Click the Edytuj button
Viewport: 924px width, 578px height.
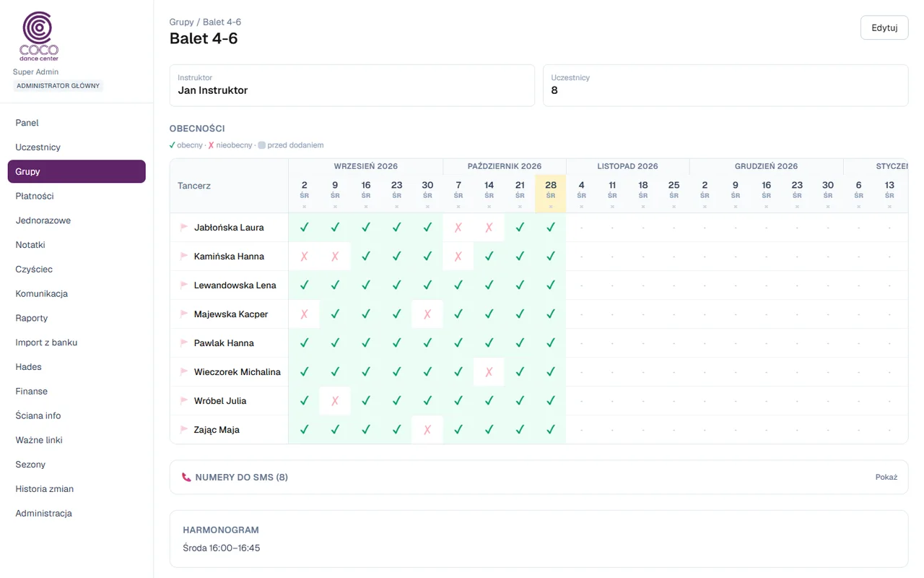click(x=884, y=28)
